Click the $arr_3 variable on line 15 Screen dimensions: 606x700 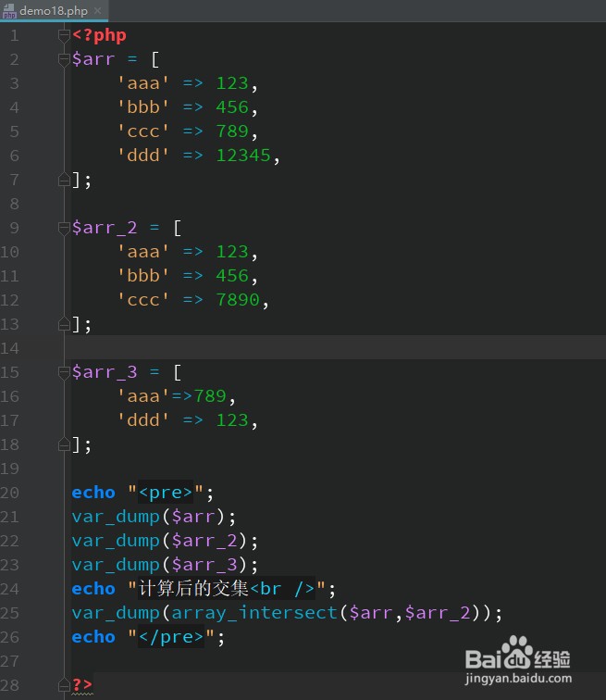click(x=105, y=373)
